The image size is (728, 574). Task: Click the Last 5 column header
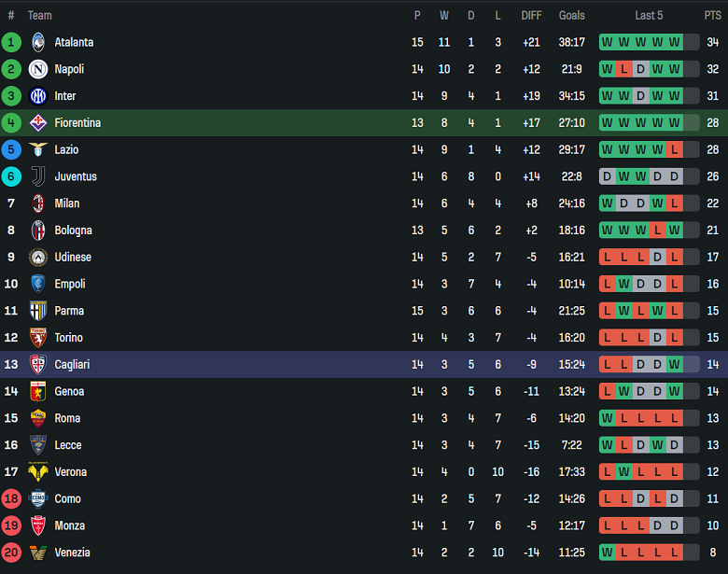tap(649, 16)
